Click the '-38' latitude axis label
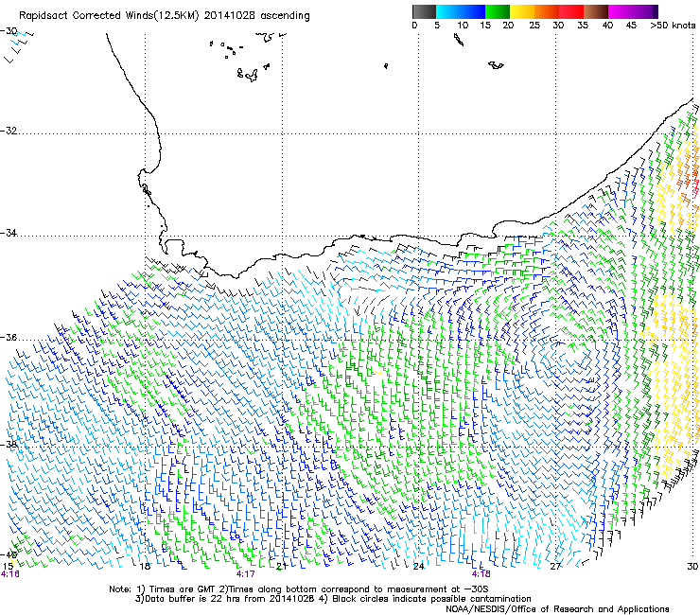Viewport: 700px width, 615px height. click(x=9, y=444)
